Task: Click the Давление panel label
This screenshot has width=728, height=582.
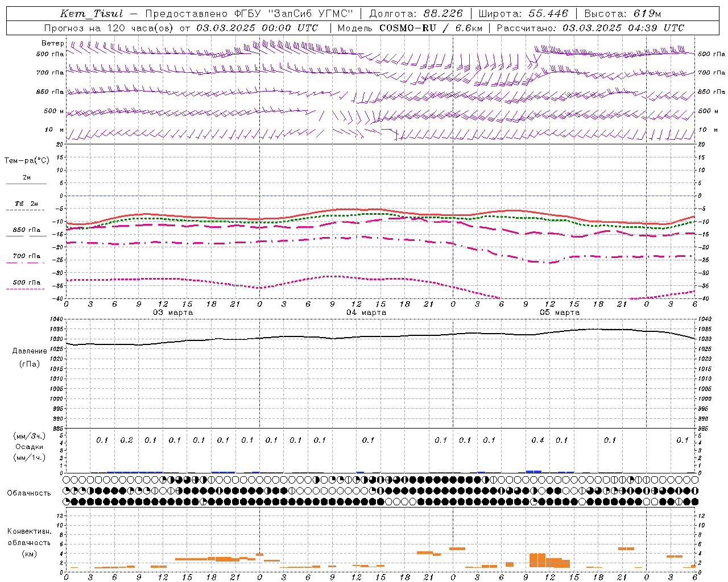Action: click(30, 351)
